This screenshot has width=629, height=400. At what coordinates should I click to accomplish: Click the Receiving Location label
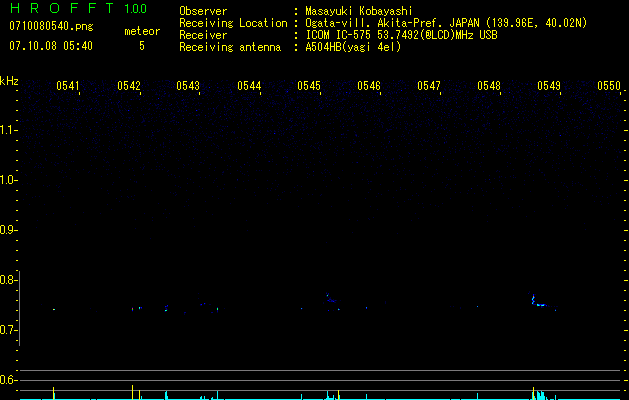[233, 23]
